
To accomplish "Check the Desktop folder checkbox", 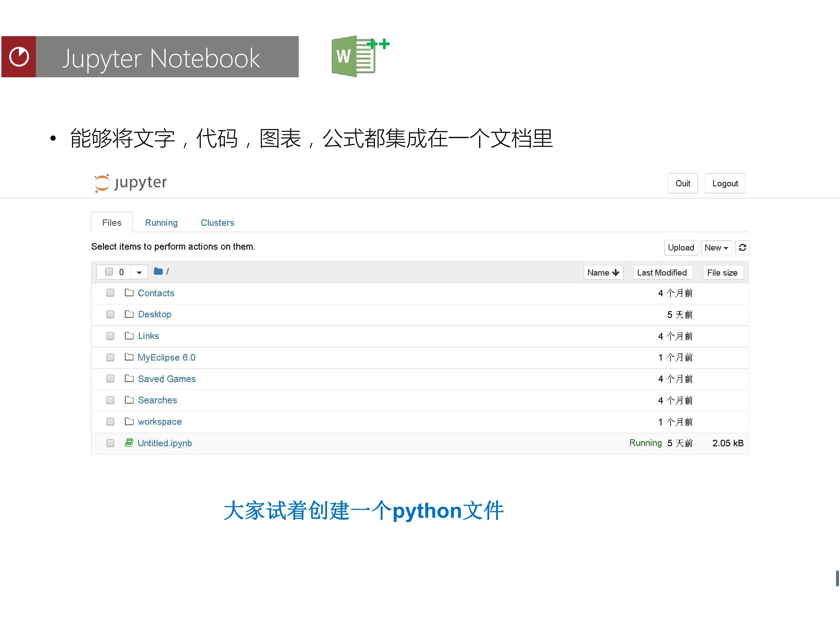I will 110,314.
